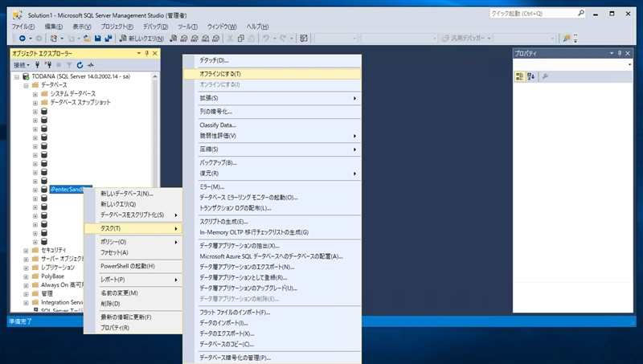Click the Object Explorer vertical scrollbar
Image resolution: width=643 pixels, height=364 pixels.
pos(155,129)
